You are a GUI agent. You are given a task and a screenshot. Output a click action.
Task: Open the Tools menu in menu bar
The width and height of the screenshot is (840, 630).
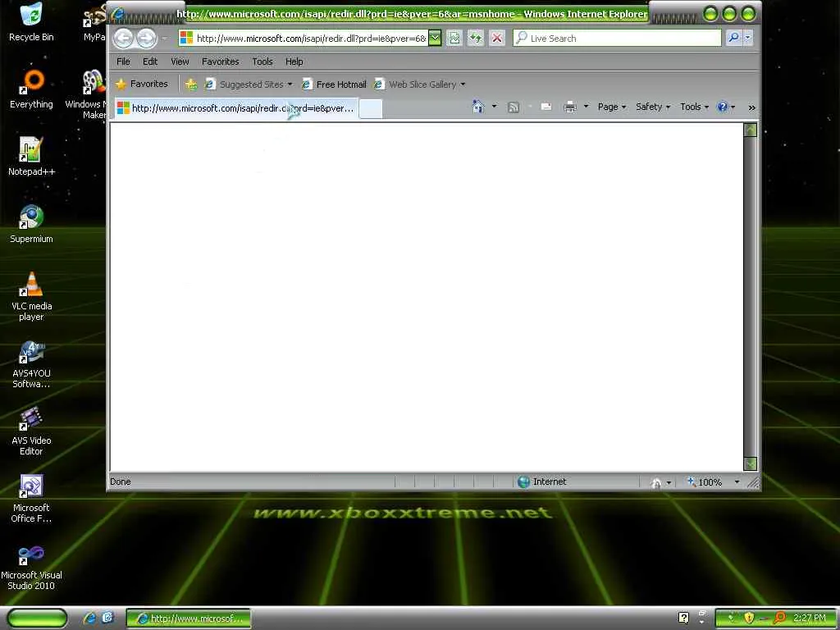(262, 62)
